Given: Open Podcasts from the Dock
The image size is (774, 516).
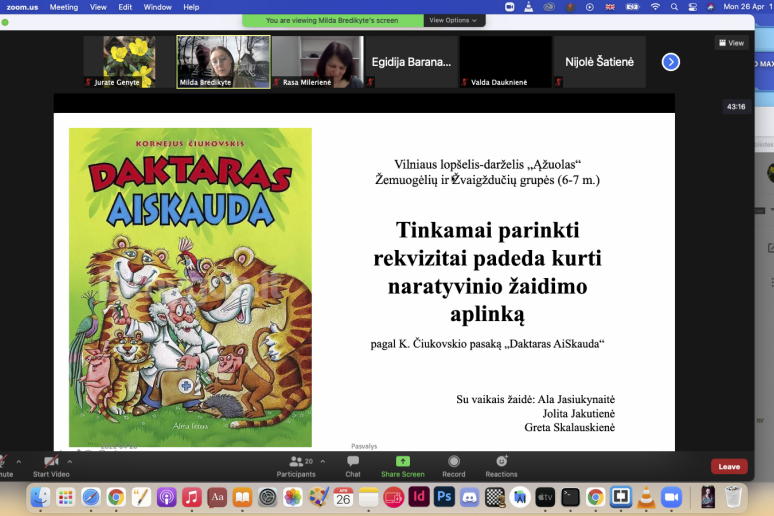Looking at the screenshot, I should (x=166, y=497).
